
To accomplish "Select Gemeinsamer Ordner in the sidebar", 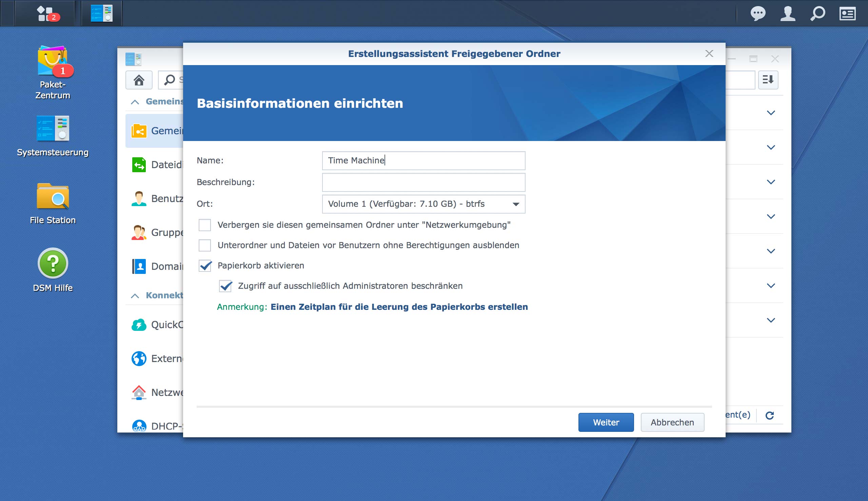I will coord(154,131).
